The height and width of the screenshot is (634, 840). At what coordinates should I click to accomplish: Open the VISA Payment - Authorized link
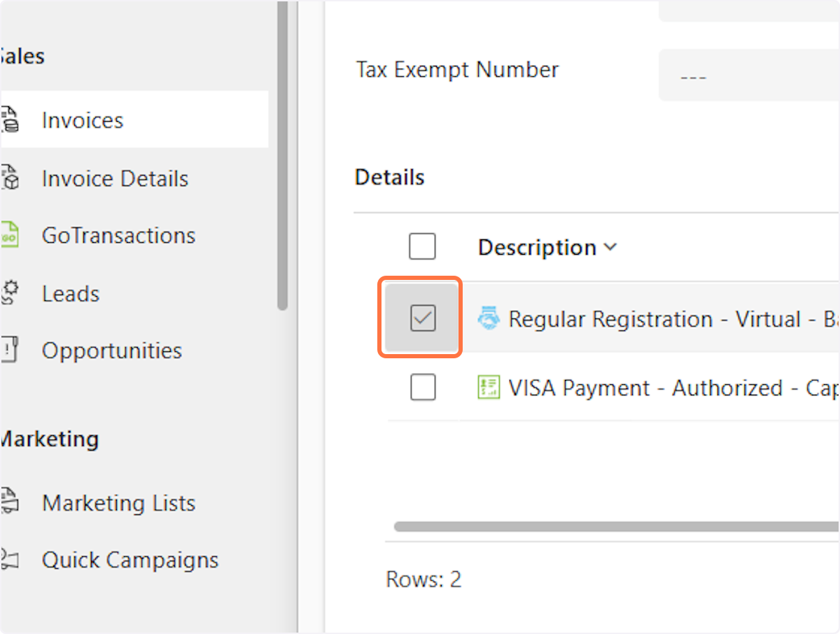[x=672, y=388]
